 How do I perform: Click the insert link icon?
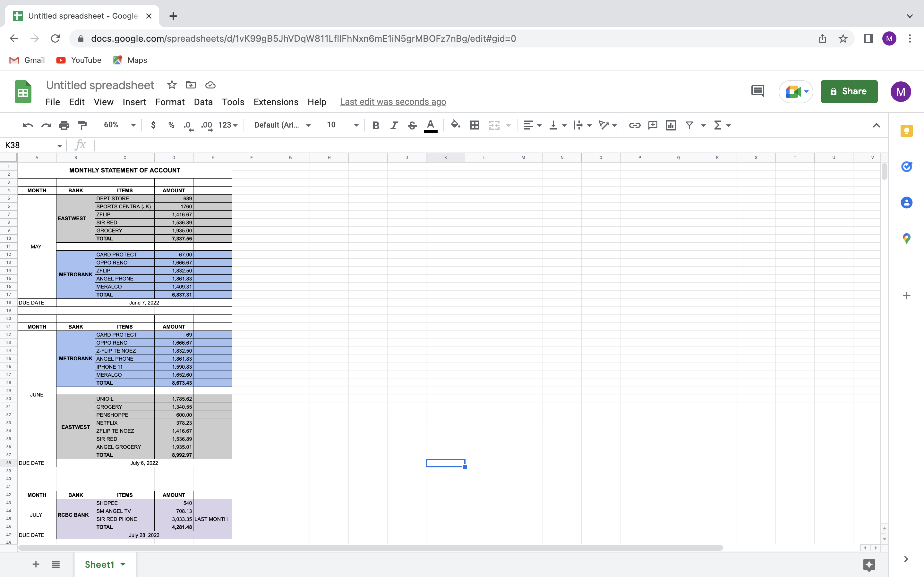coord(635,125)
